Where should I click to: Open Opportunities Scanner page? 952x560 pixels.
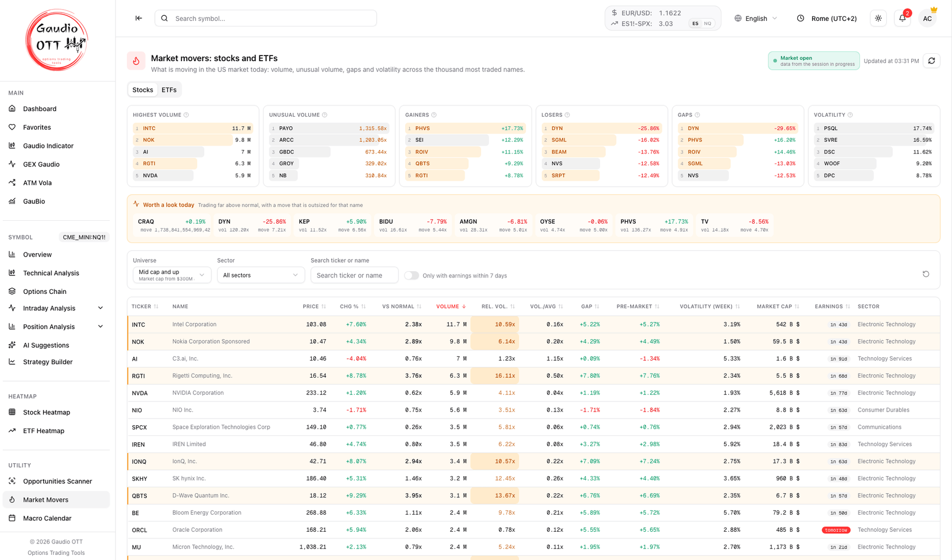(x=56, y=481)
